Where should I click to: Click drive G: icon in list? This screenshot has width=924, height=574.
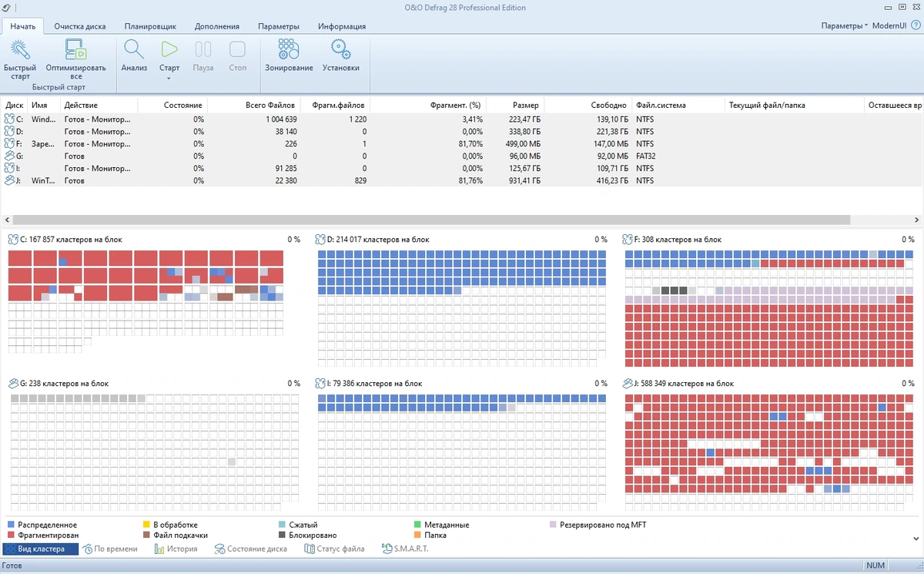10,156
